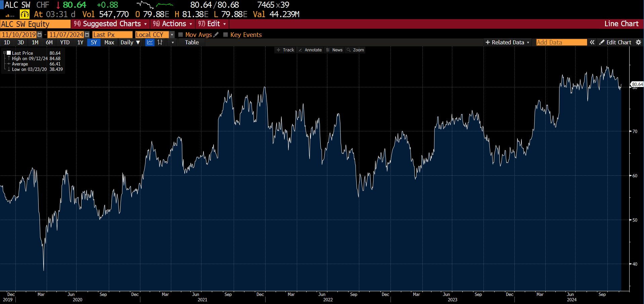This screenshot has width=644, height=304.
Task: Open the Suggested Charts menu
Action: point(111,24)
